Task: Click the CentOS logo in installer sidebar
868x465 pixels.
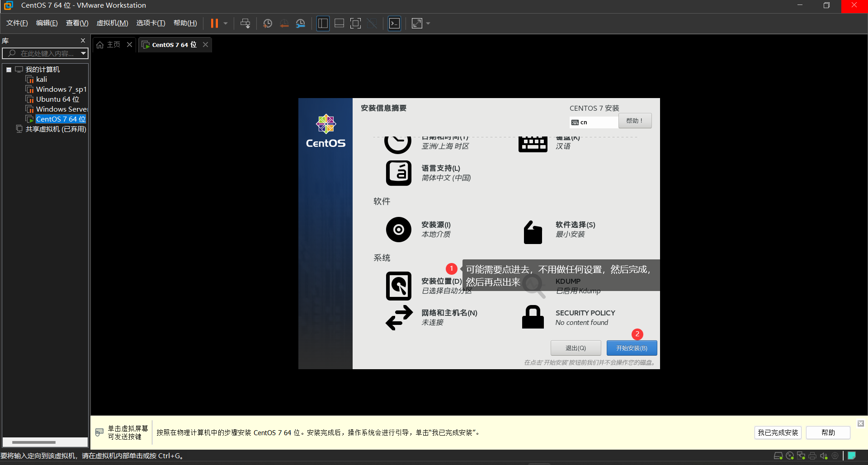Action: (325, 131)
